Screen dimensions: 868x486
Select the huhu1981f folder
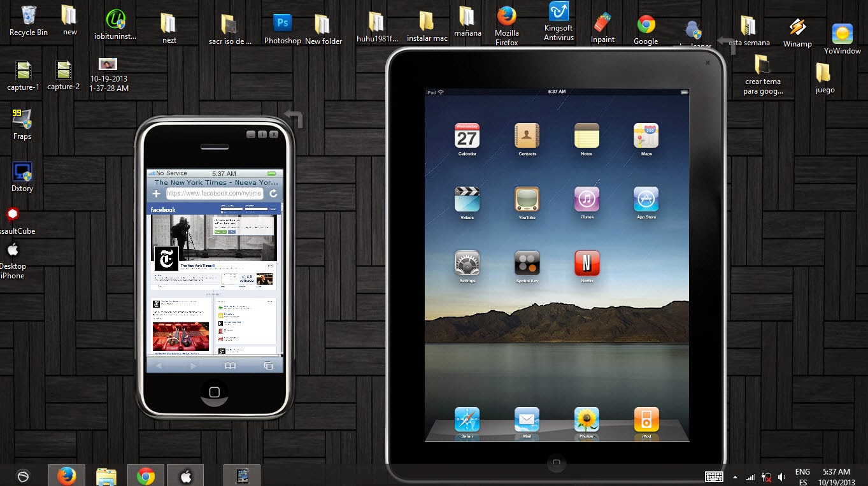click(376, 27)
